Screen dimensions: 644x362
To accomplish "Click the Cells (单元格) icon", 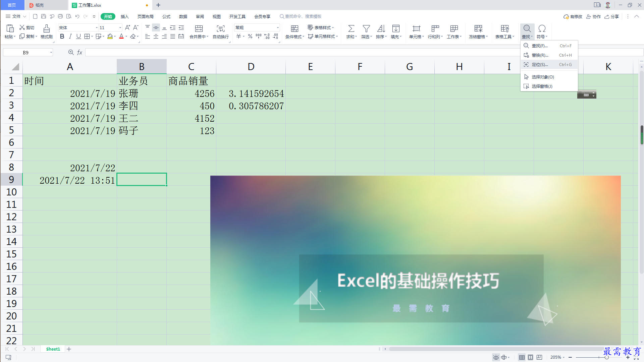I will [x=416, y=28].
